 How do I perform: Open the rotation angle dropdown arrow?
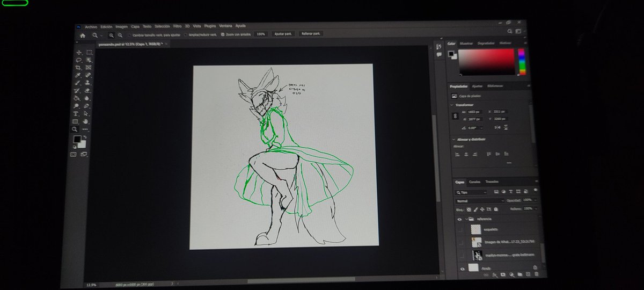(x=481, y=128)
